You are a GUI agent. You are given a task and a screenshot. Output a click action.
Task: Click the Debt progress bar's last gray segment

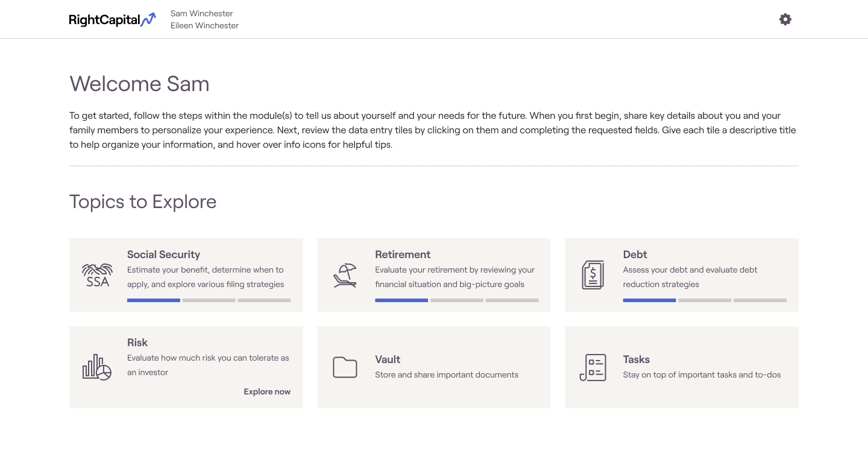pyautogui.click(x=759, y=300)
